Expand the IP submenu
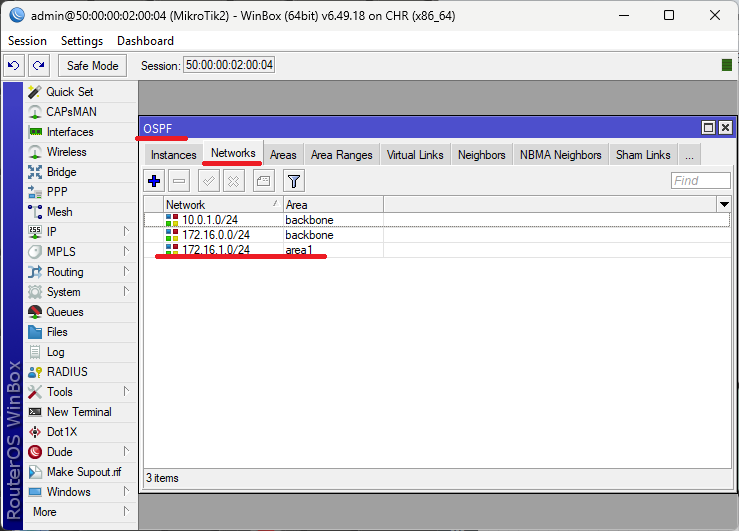This screenshot has width=739, height=531. [52, 232]
